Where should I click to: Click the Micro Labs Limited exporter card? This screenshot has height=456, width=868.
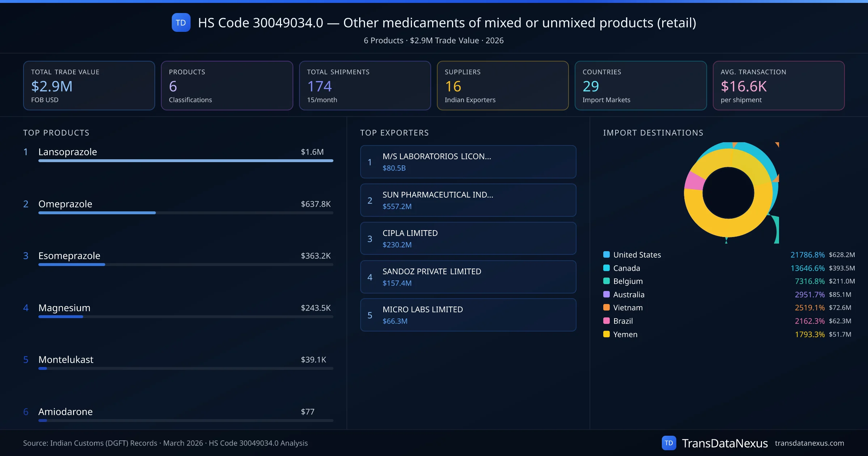pyautogui.click(x=468, y=315)
